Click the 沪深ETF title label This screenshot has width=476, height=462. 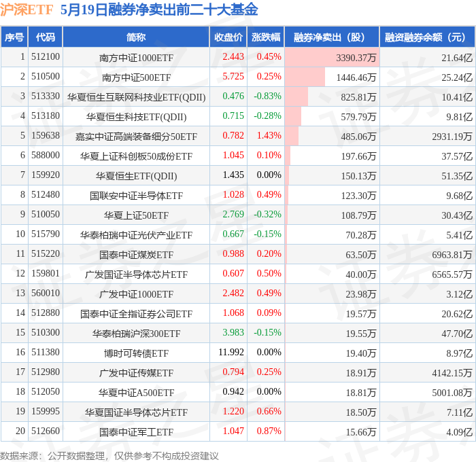coord(27,10)
